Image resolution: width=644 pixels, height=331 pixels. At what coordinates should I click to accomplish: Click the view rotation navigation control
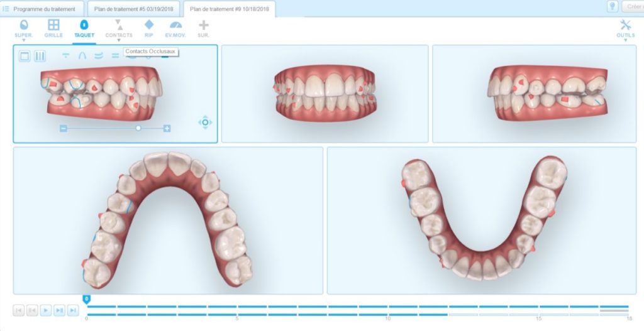(x=205, y=122)
